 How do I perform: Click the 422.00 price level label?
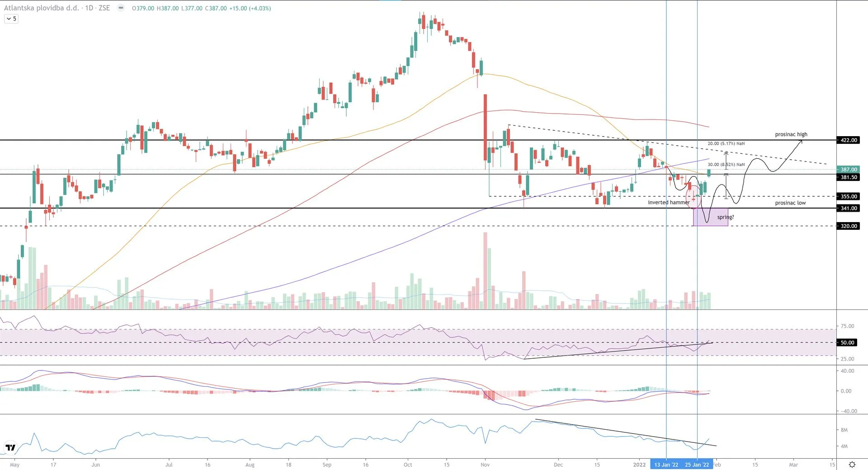point(849,140)
